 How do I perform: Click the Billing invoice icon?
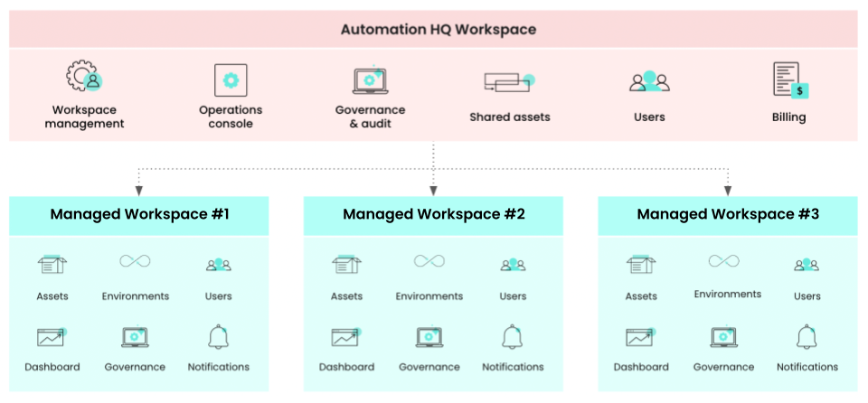[788, 80]
